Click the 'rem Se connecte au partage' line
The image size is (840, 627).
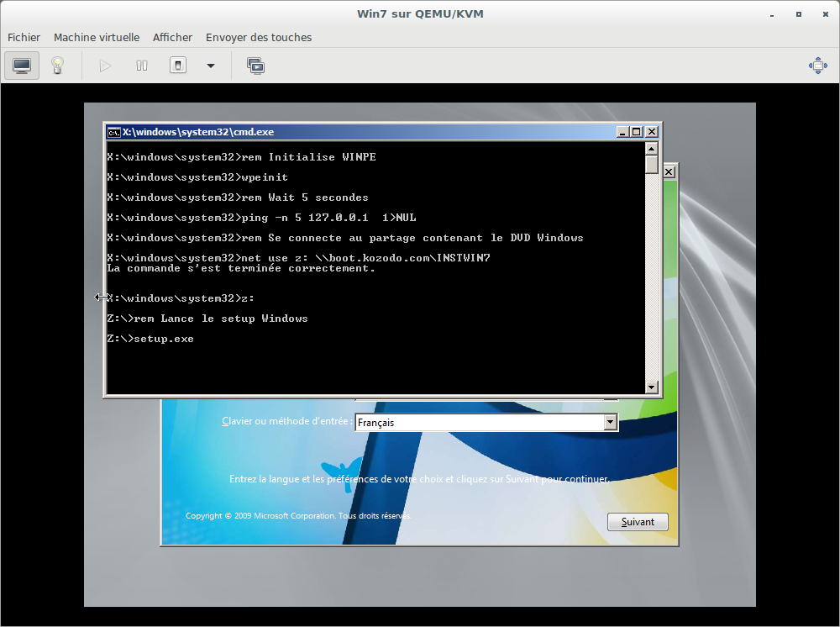click(345, 237)
